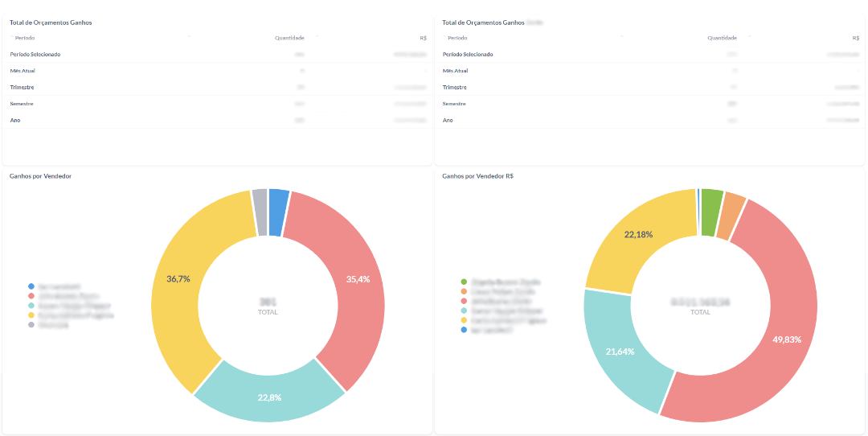Click the orange legend dot in right chart
The height and width of the screenshot is (436, 868).
coord(464,292)
